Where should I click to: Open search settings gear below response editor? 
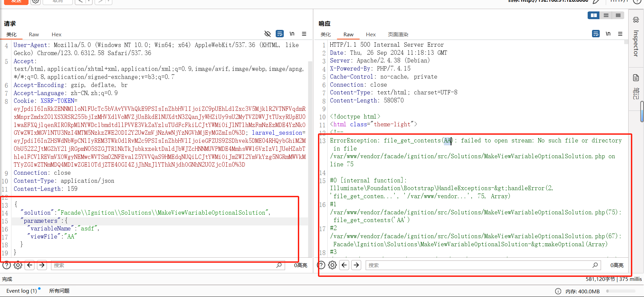pyautogui.click(x=332, y=265)
